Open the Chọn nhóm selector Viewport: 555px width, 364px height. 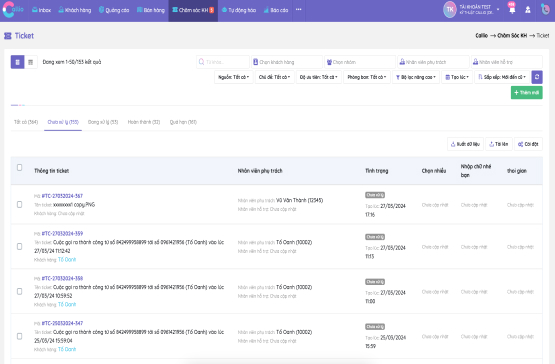click(x=360, y=62)
